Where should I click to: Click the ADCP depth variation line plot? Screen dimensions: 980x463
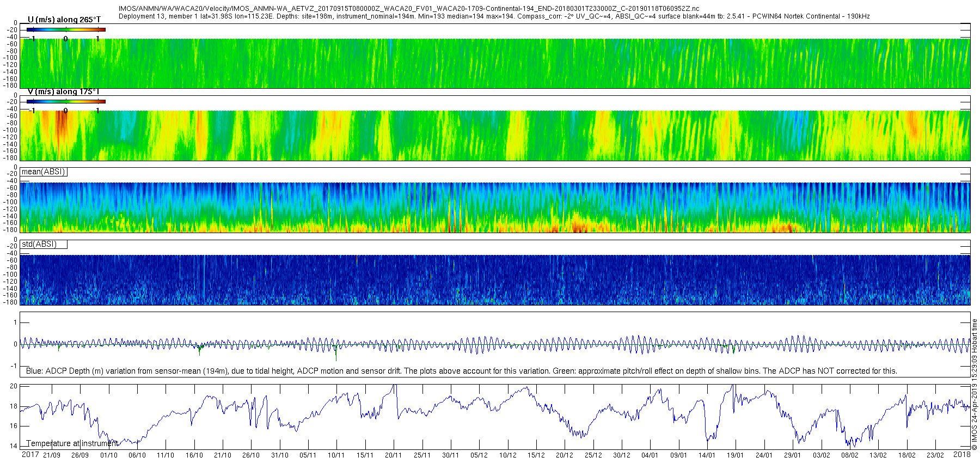495,344
